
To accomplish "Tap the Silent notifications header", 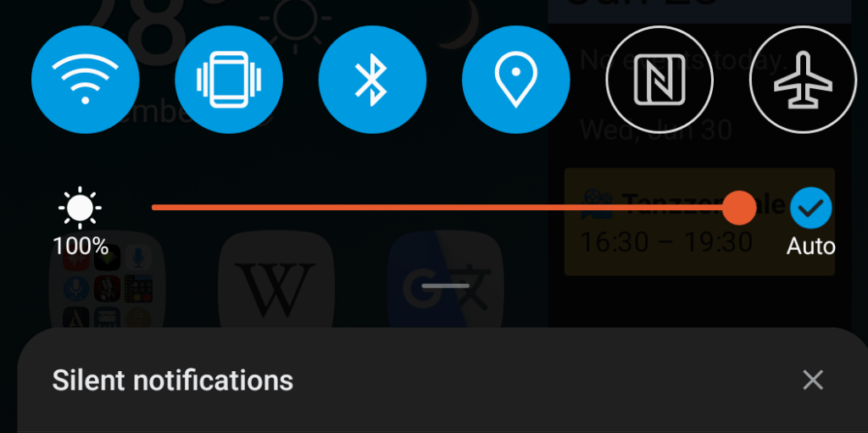I will (x=172, y=380).
